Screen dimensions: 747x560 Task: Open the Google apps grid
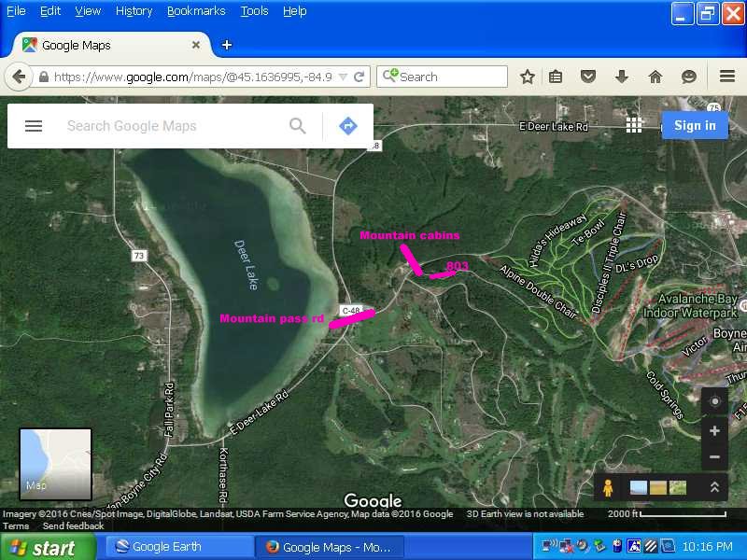pos(635,125)
